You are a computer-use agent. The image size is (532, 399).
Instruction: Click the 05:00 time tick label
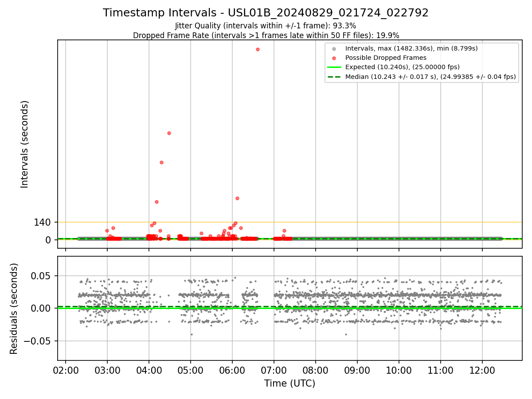191,370
